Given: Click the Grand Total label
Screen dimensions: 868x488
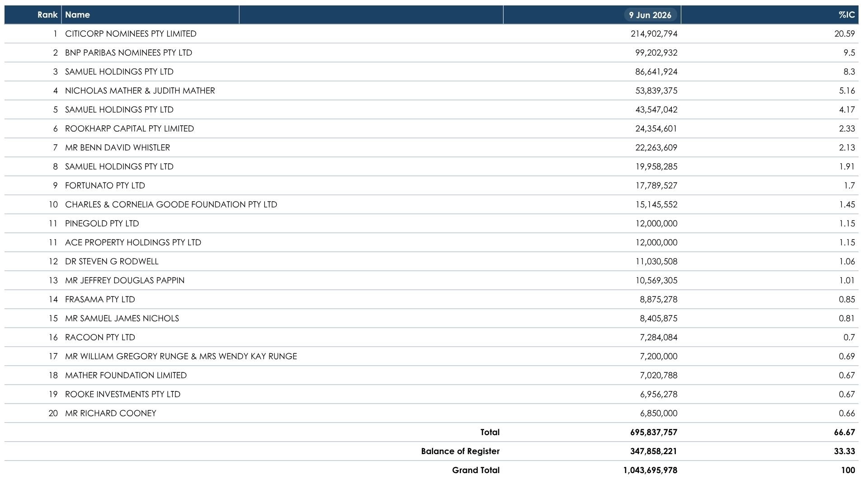Looking at the screenshot, I should point(476,470).
